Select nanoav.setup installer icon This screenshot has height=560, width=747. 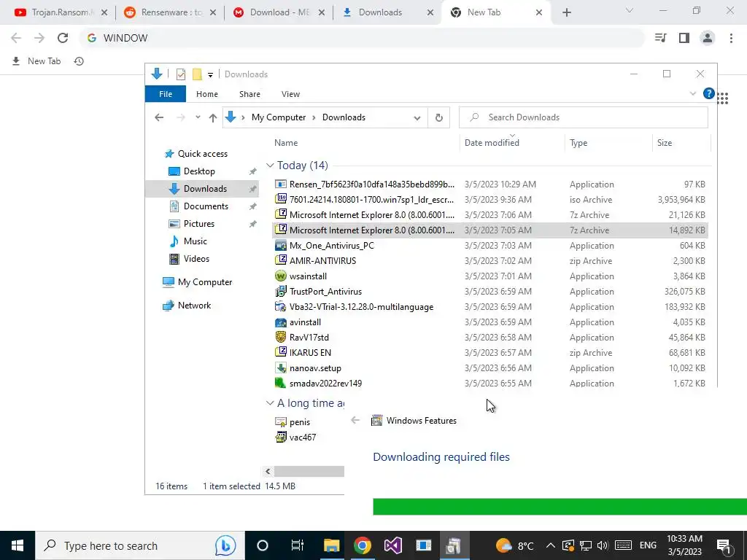coord(281,368)
